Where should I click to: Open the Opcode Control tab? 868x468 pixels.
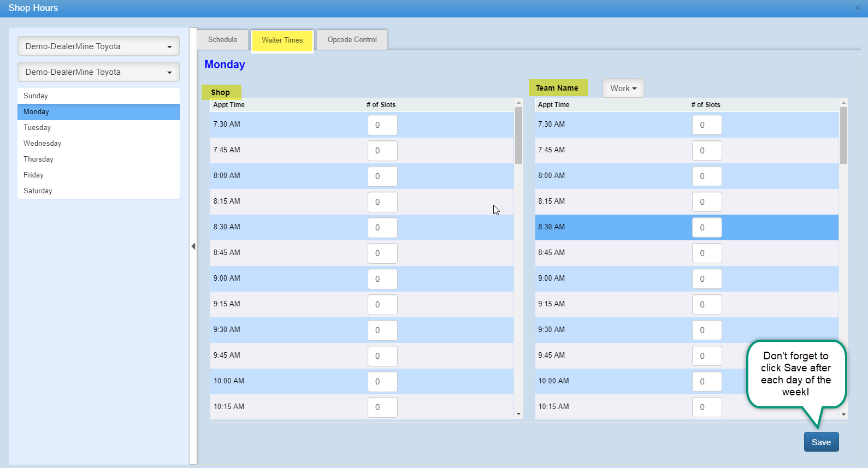click(352, 40)
